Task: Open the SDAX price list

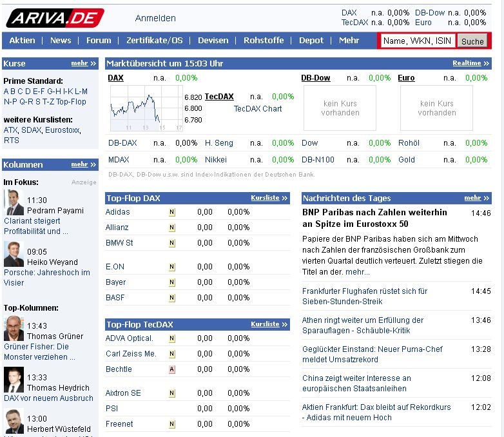Action: [x=31, y=130]
